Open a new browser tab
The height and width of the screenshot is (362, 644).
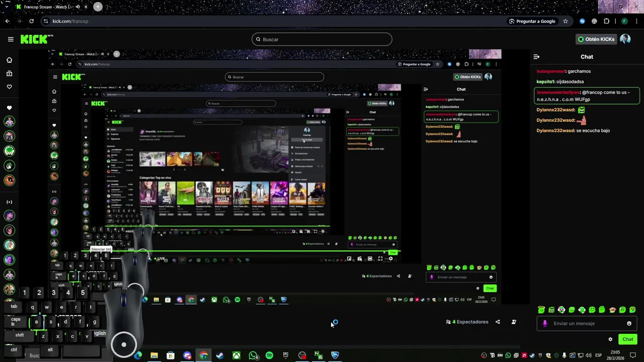(x=98, y=7)
